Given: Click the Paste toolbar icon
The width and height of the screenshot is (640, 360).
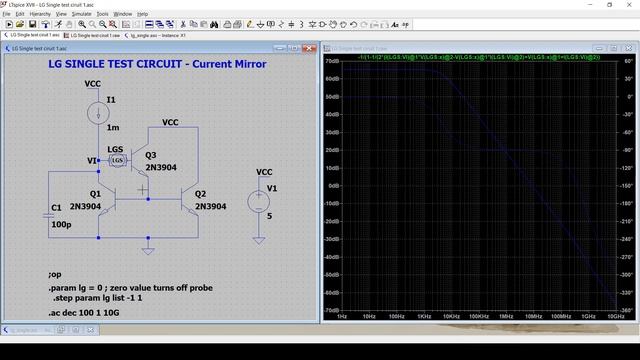Looking at the screenshot, I should click(x=204, y=24).
